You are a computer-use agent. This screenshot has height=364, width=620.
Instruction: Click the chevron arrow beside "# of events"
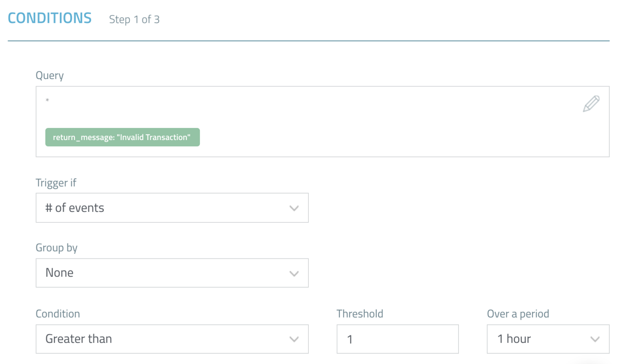[293, 208]
